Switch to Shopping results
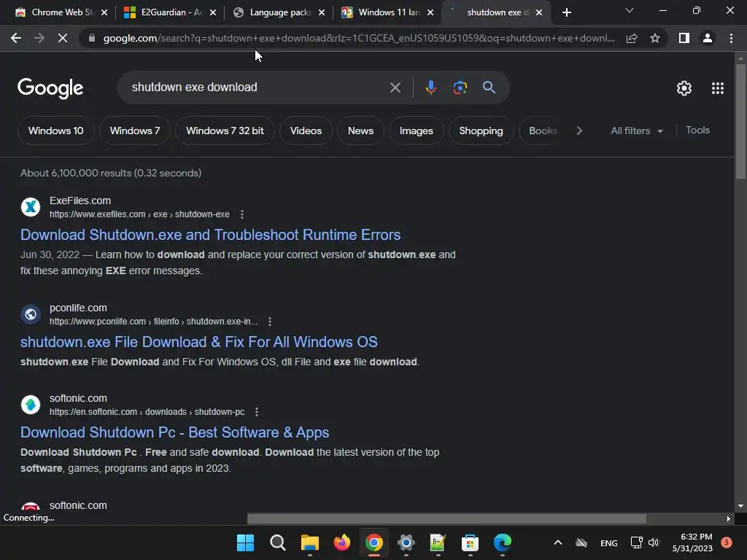Image resolution: width=747 pixels, height=560 pixels. pos(481,131)
